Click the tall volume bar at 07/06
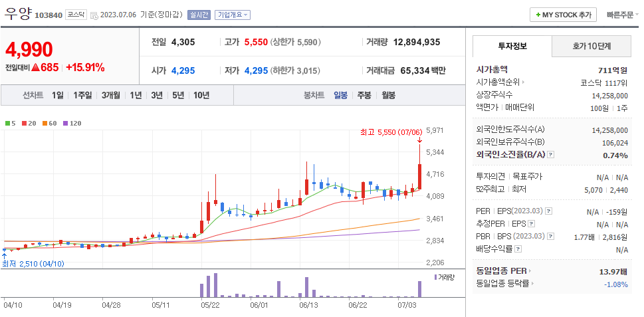 click(x=420, y=289)
